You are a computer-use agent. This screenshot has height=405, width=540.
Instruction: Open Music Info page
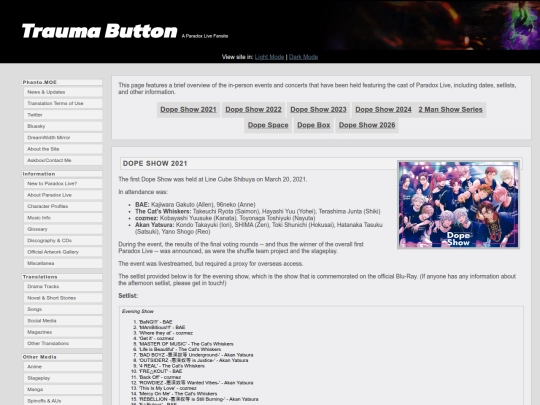pyautogui.click(x=63, y=218)
